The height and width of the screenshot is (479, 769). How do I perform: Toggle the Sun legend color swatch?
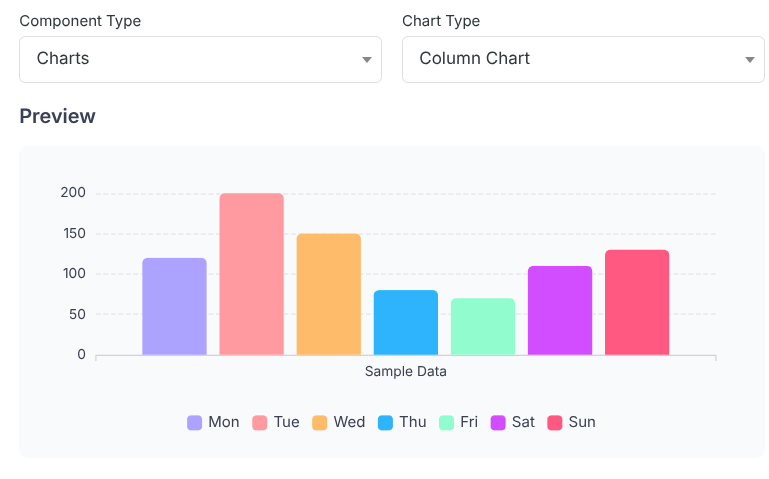click(x=555, y=423)
